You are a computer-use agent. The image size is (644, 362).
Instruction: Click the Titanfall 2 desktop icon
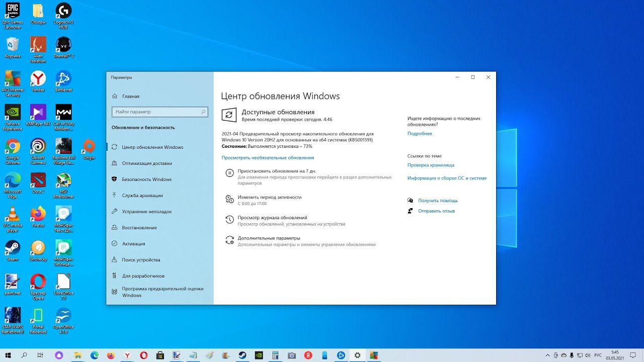63,47
